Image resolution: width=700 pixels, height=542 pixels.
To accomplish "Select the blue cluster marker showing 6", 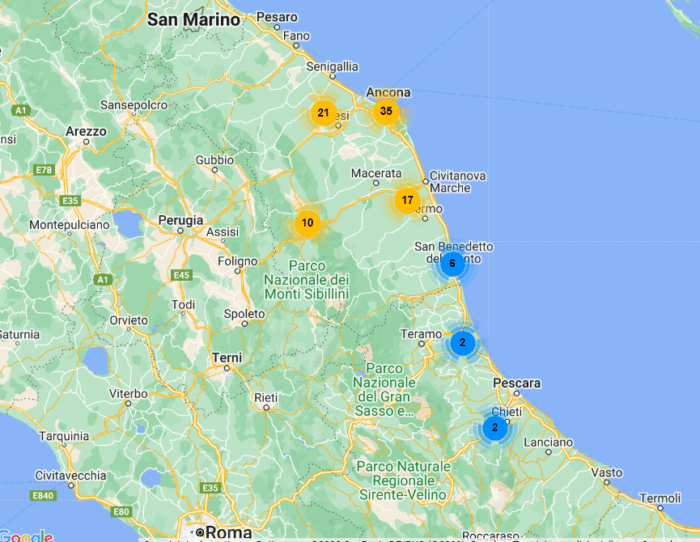I will pos(452,264).
